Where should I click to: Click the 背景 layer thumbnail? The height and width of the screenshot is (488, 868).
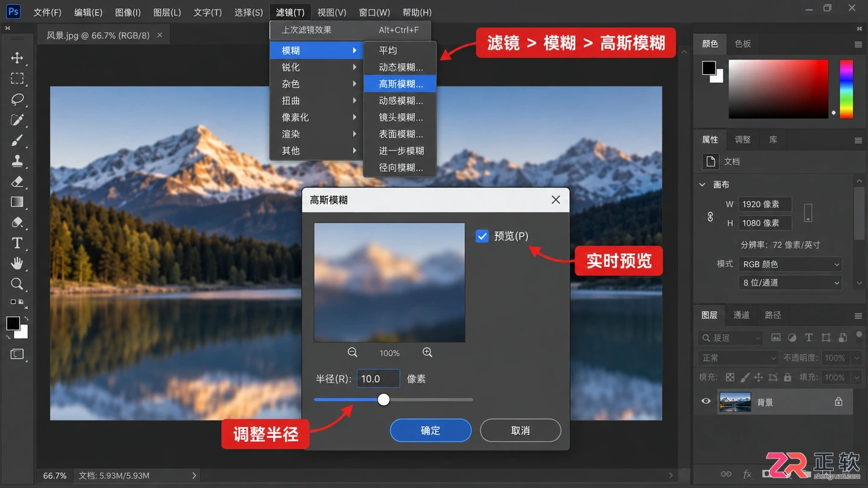(735, 402)
